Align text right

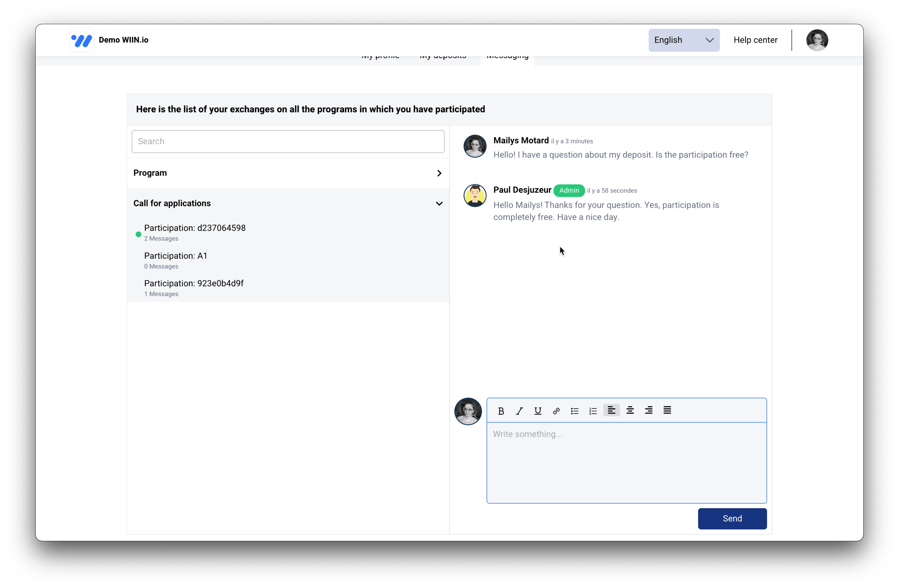[648, 410]
